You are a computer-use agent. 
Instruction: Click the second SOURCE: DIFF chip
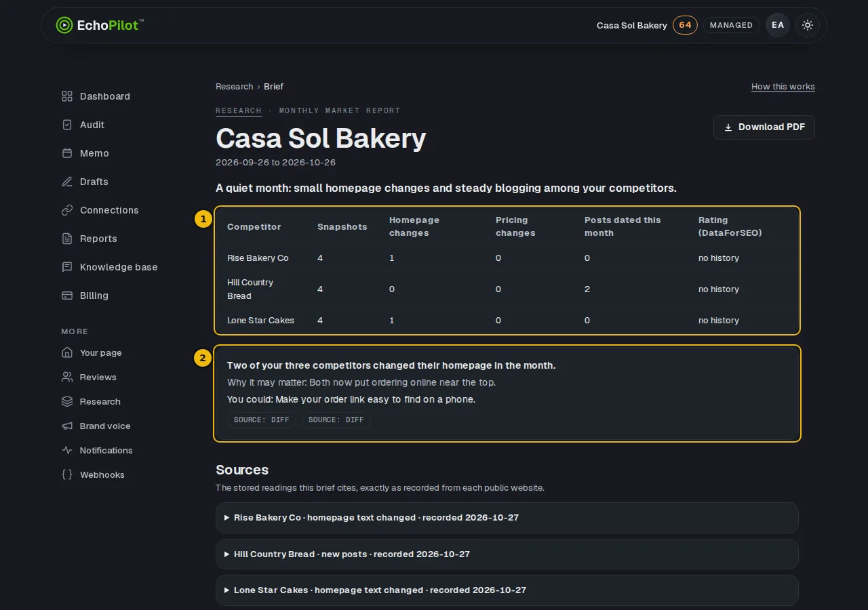click(x=336, y=420)
